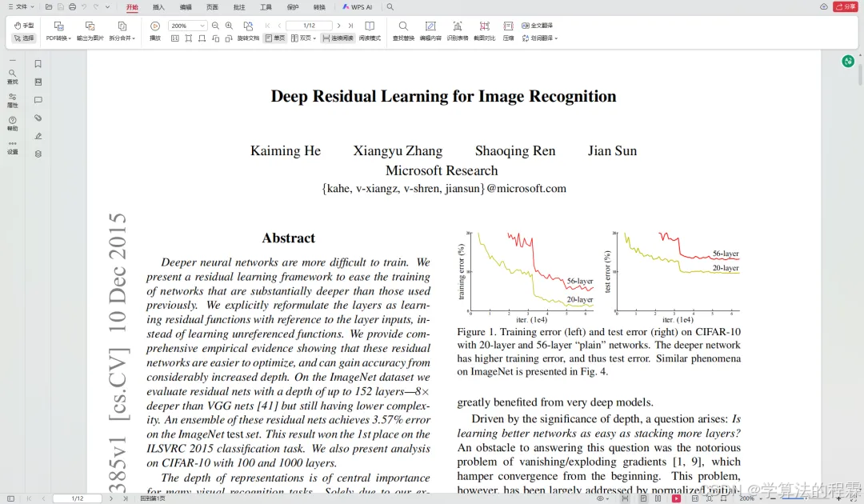Open the attachments paperclip panel icon
This screenshot has width=864, height=504.
[38, 118]
